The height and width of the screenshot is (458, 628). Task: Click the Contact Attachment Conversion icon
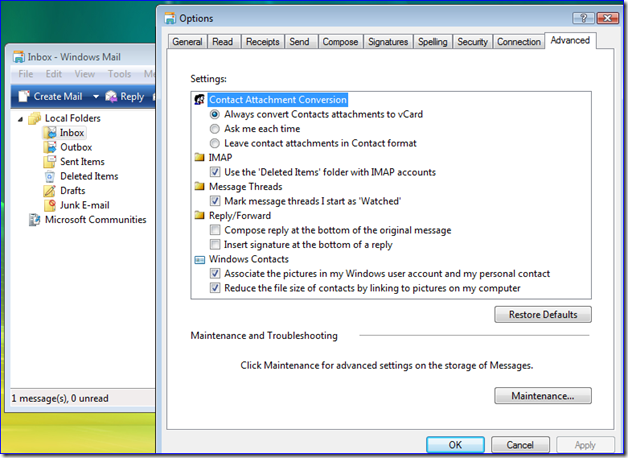click(199, 99)
